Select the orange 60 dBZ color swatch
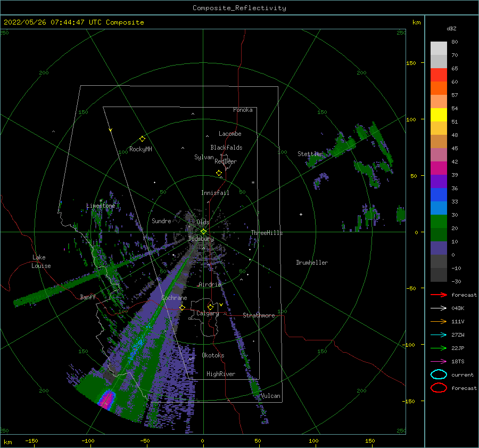This screenshot has width=479, height=448. (439, 88)
